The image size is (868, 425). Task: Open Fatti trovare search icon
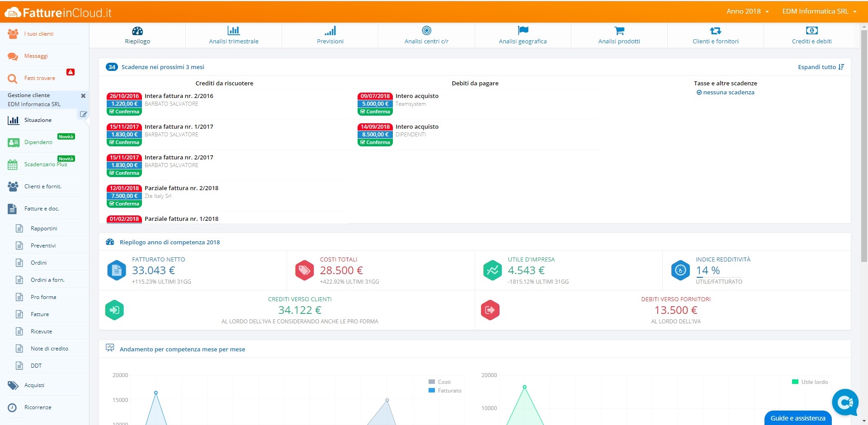coord(13,79)
